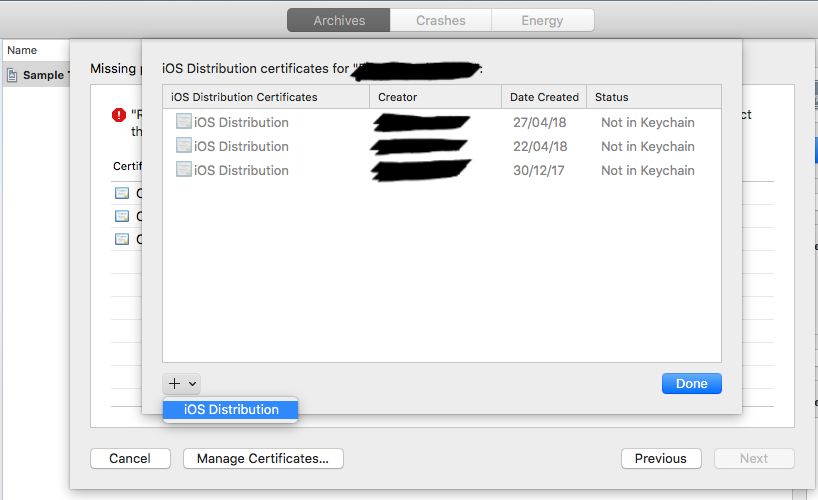Click the Done button
The width and height of the screenshot is (818, 500).
(x=692, y=384)
